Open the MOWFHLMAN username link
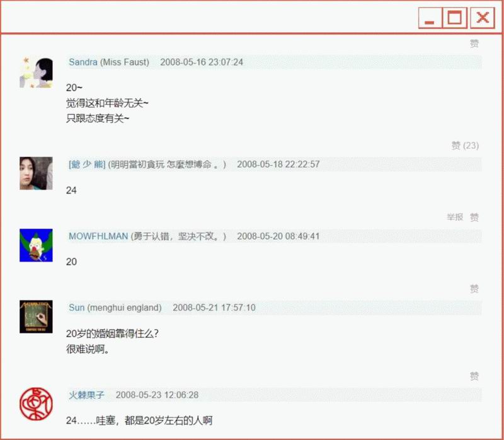 (98, 236)
